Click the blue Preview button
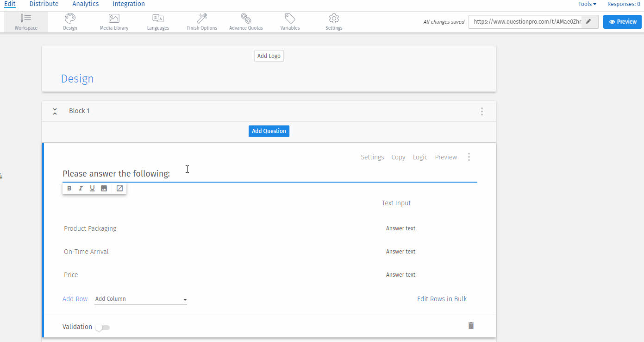The height and width of the screenshot is (342, 644). (x=622, y=22)
